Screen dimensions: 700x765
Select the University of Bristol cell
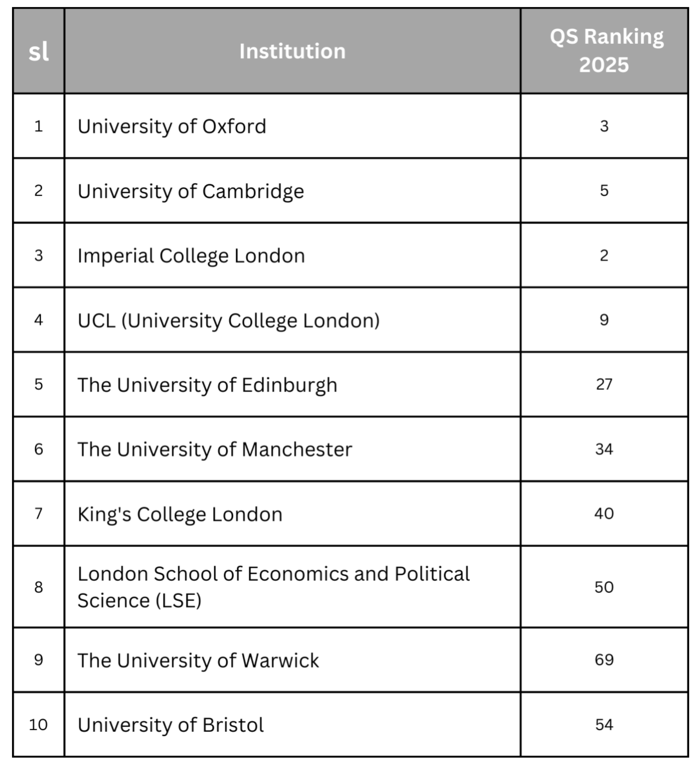pyautogui.click(x=171, y=725)
